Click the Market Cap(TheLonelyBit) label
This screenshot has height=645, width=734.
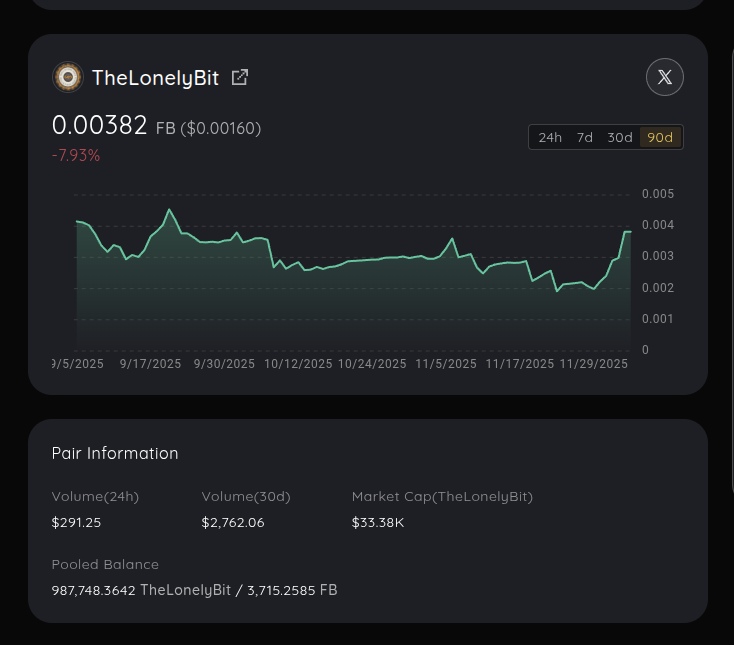442,497
